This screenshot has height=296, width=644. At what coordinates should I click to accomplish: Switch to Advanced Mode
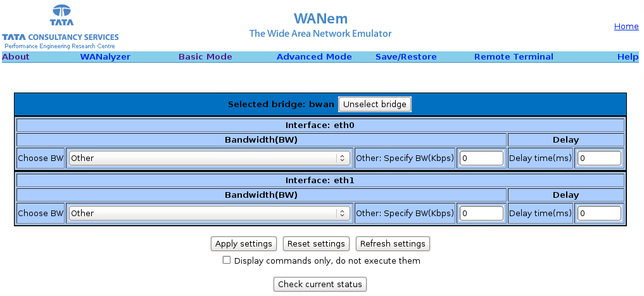pos(314,57)
